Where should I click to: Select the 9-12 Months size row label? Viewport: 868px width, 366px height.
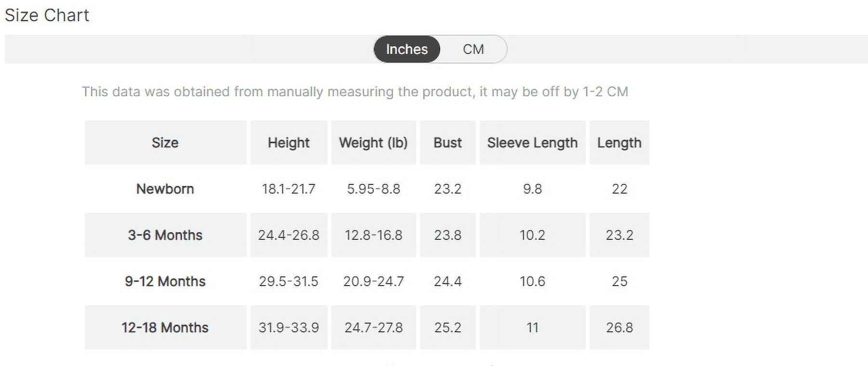[165, 281]
